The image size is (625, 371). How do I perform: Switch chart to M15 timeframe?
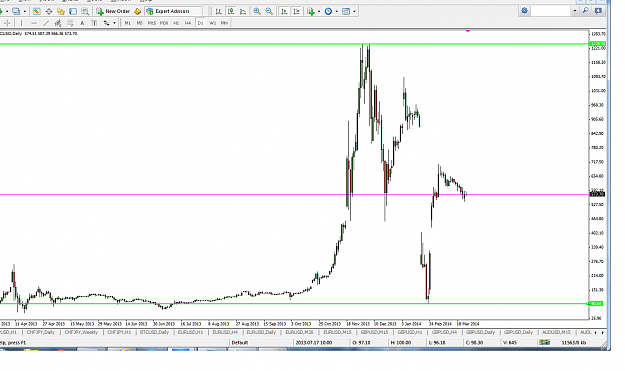click(x=151, y=23)
